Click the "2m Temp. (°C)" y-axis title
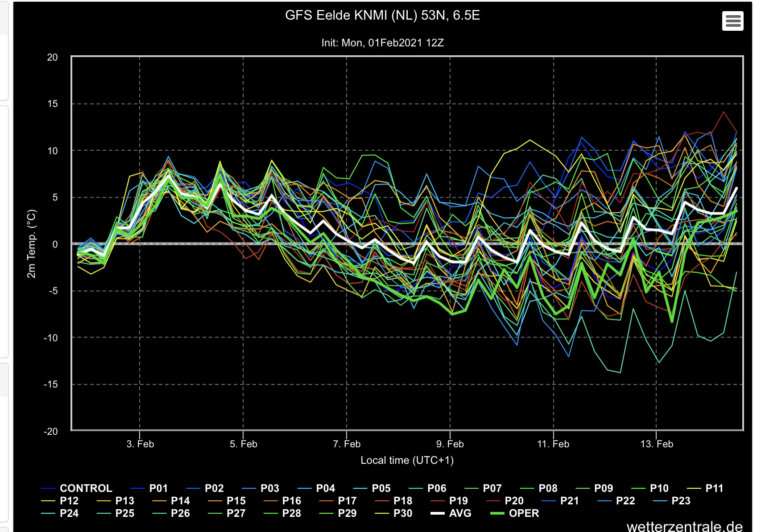 [x=31, y=243]
